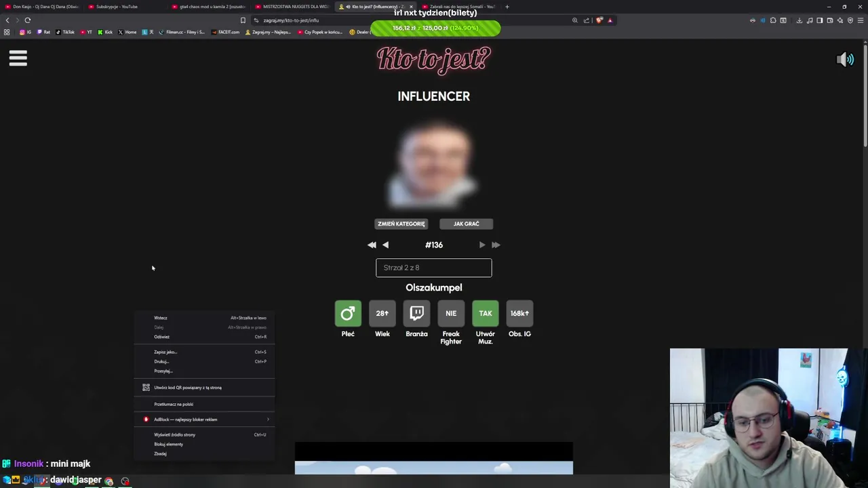868x488 pixels.
Task: Open the 'Filman.cc' bookmark
Action: coord(182,32)
